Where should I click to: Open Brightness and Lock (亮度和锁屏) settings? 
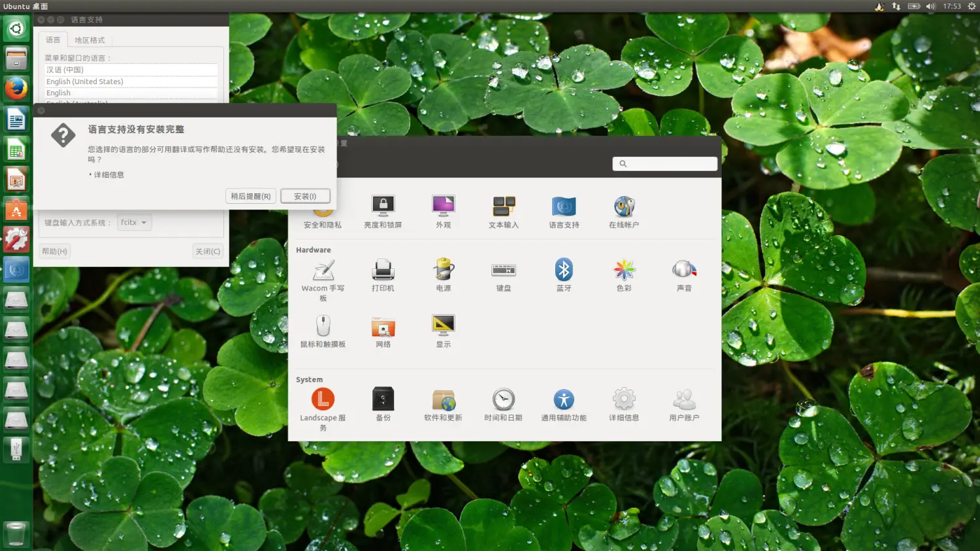(383, 207)
